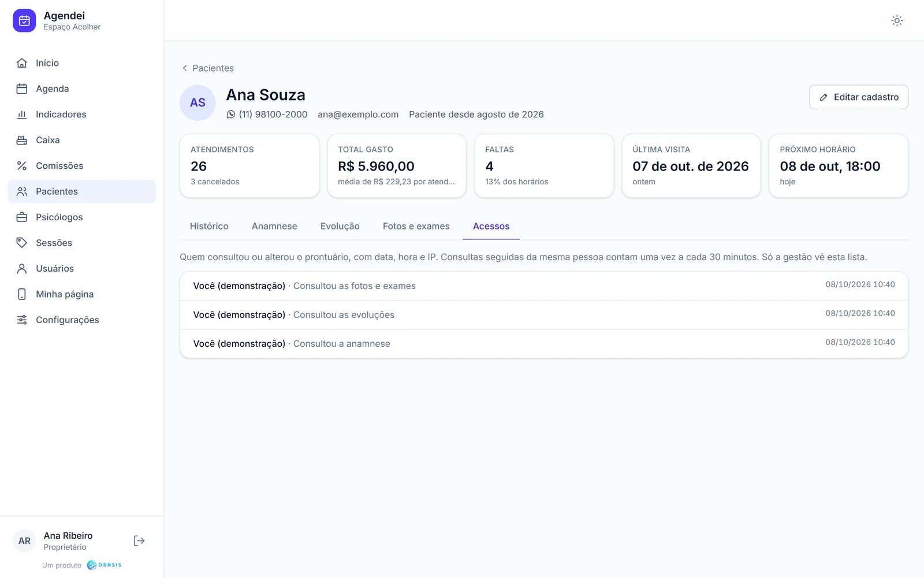The height and width of the screenshot is (578, 924).
Task: Open Indicadores in the sidebar
Action: click(x=82, y=114)
